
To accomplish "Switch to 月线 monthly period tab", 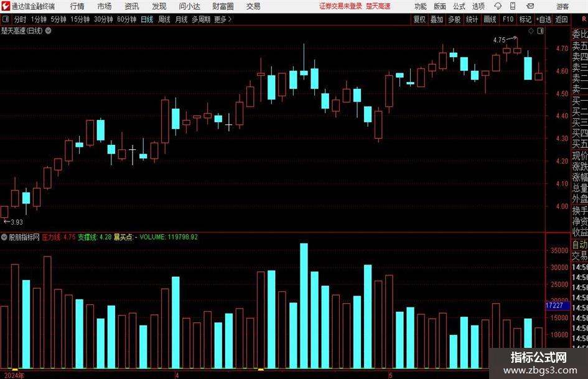I will pyautogui.click(x=181, y=19).
